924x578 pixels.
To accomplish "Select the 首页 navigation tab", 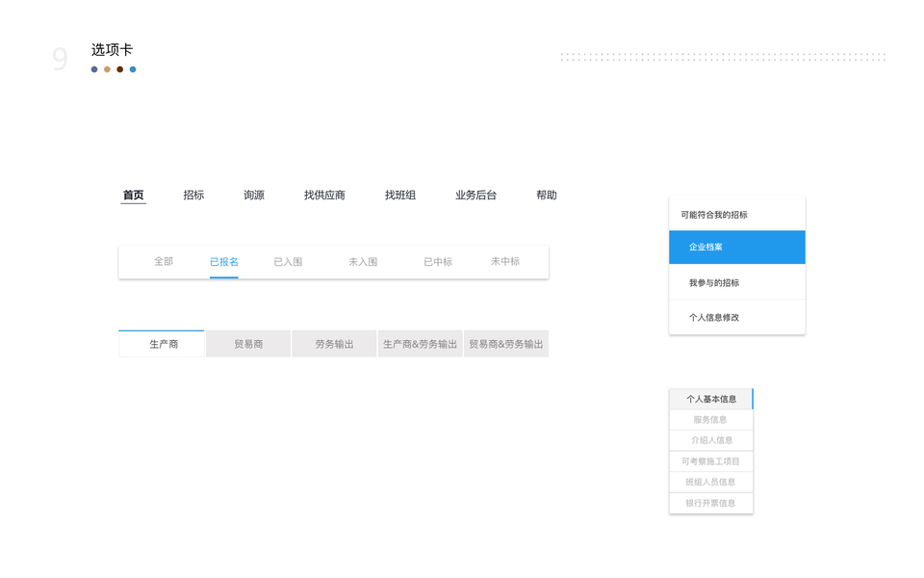I will point(133,195).
